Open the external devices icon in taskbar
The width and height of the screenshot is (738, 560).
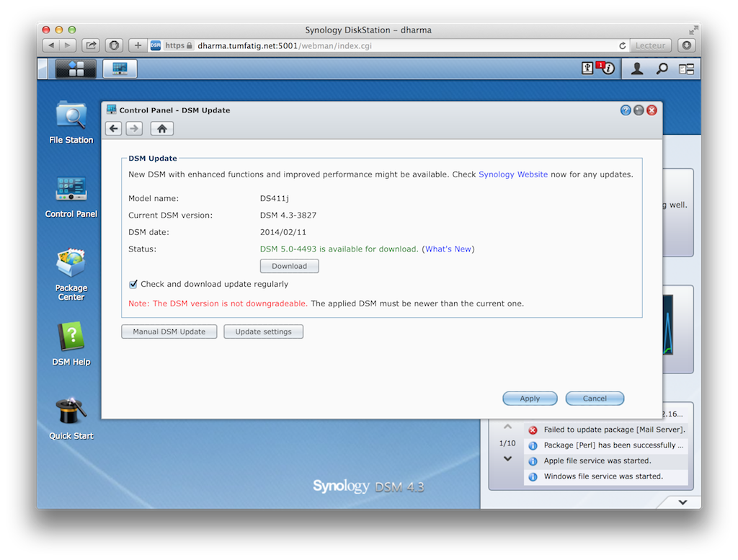point(587,68)
